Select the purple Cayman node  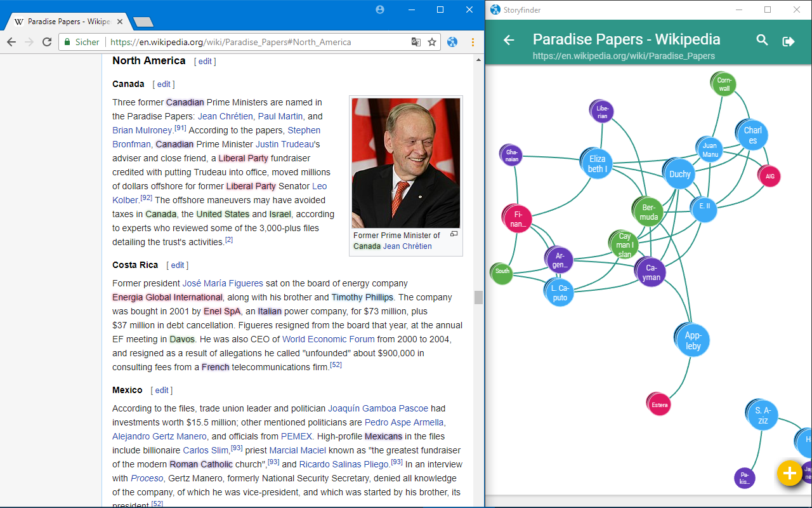[x=651, y=272]
